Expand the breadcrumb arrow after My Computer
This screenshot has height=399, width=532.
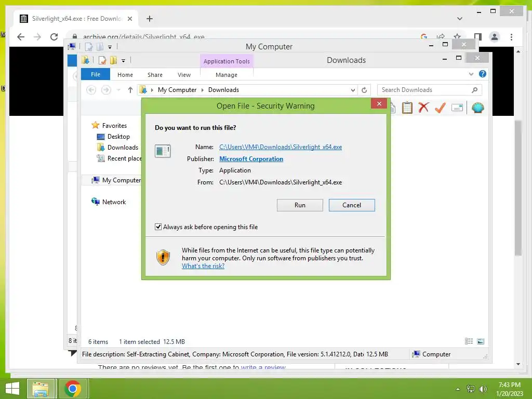203,90
